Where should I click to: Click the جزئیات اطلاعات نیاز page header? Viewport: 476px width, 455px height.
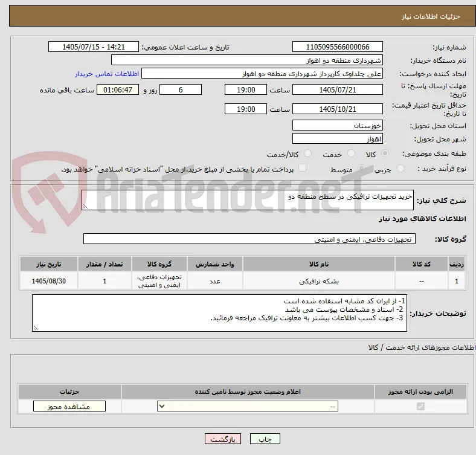tap(431, 16)
